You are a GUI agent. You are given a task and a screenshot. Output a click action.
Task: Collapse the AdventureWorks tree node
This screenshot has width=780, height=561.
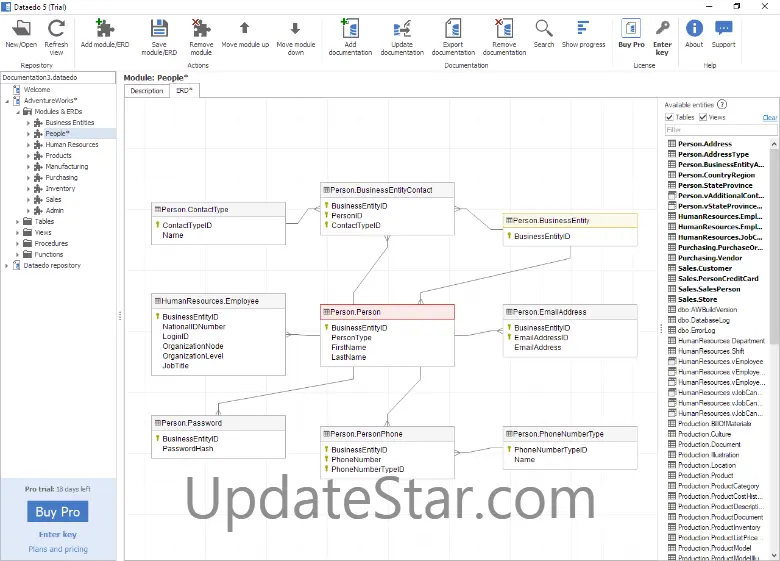click(x=7, y=101)
